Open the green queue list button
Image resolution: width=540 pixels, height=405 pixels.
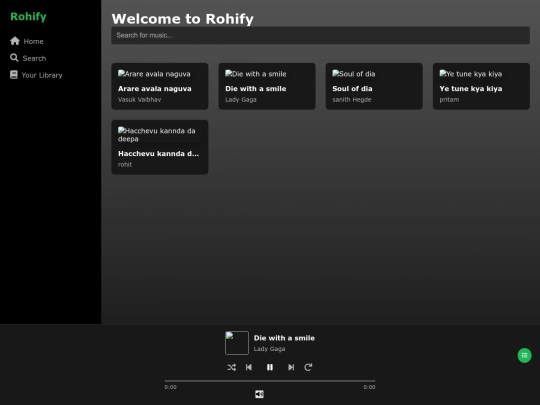coord(525,355)
